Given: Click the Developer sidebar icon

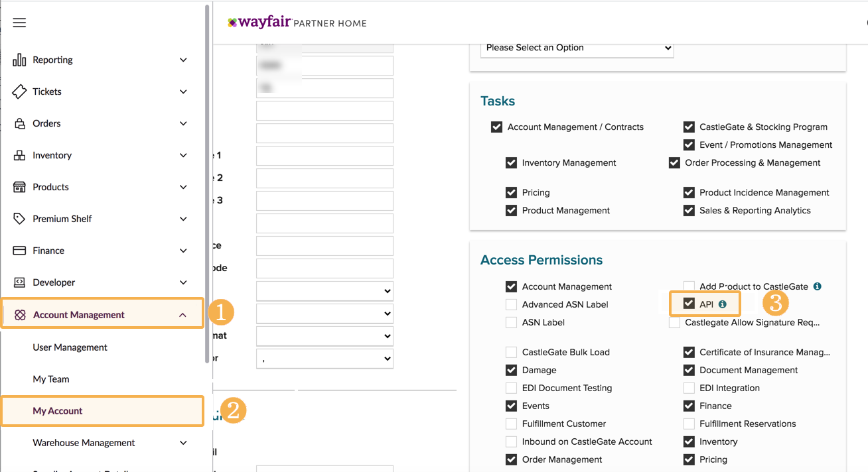Looking at the screenshot, I should (x=19, y=282).
